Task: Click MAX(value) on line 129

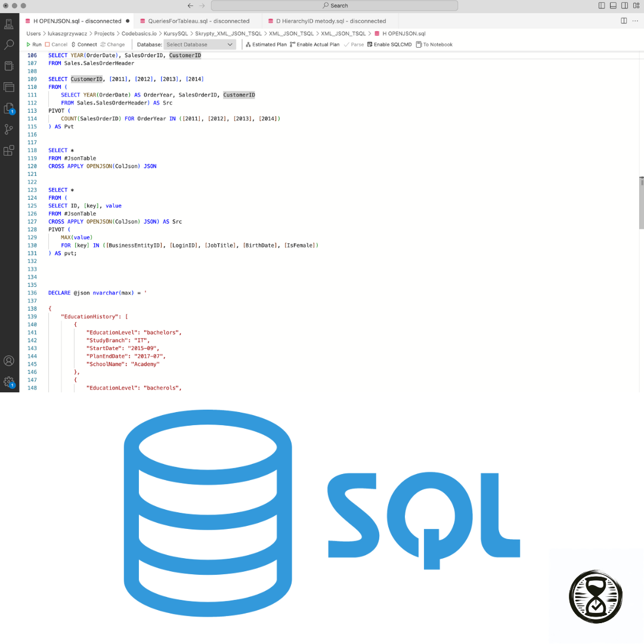Action: (x=77, y=237)
